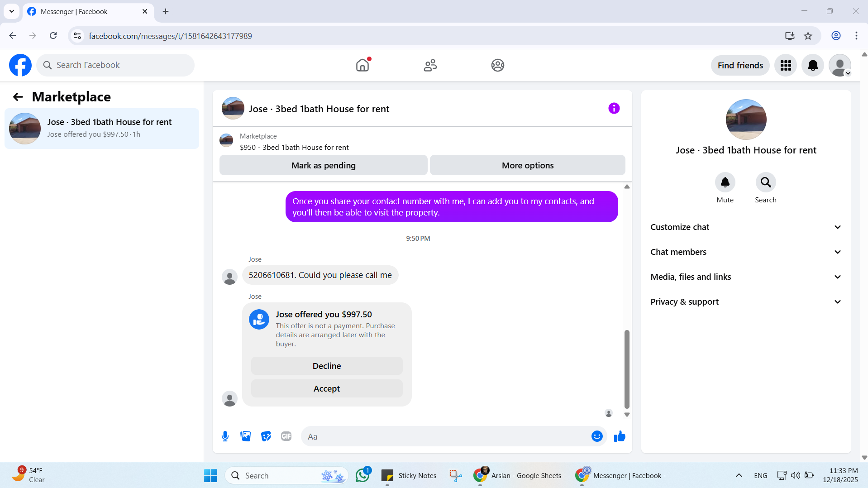This screenshot has width=868, height=488.
Task: Go back using Marketplace back arrow
Action: 18,97
